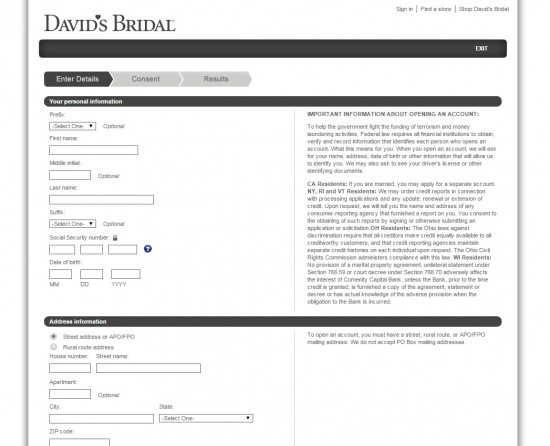Go to the Enter Details step
Viewport: 550px width, 446px height.
(78, 79)
